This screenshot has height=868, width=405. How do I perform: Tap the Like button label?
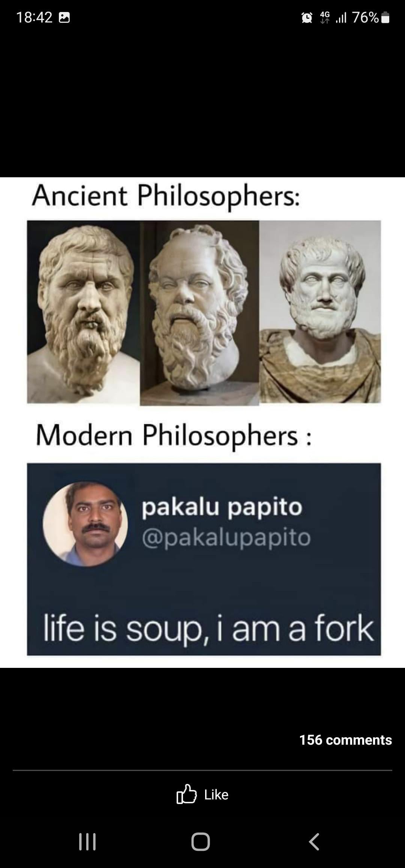tap(216, 795)
